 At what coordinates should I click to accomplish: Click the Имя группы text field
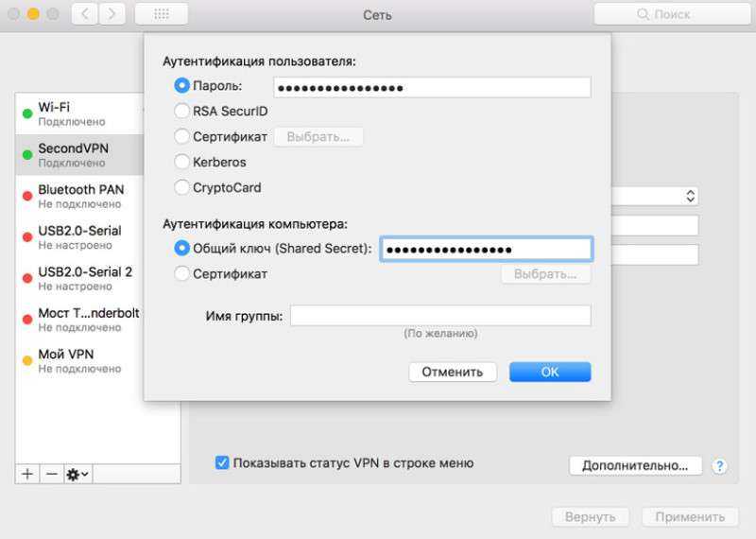tap(440, 316)
